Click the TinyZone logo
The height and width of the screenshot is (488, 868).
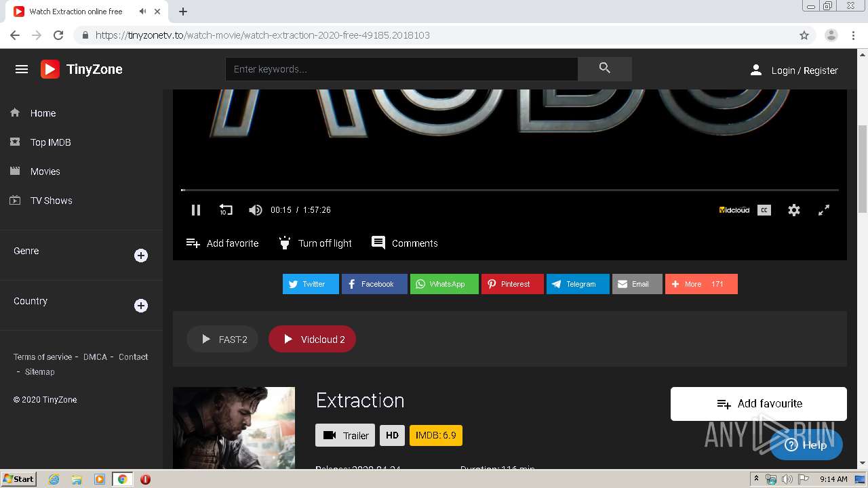tap(81, 69)
